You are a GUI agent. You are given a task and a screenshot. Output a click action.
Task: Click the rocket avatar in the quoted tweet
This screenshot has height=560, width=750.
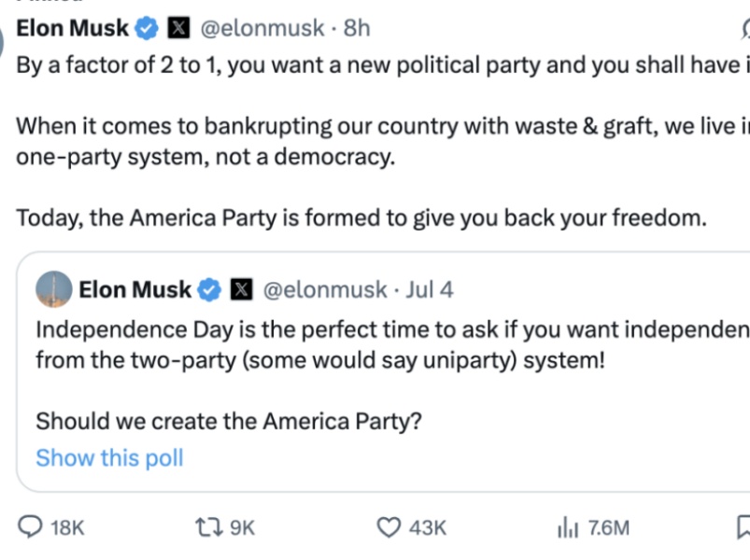[53, 289]
